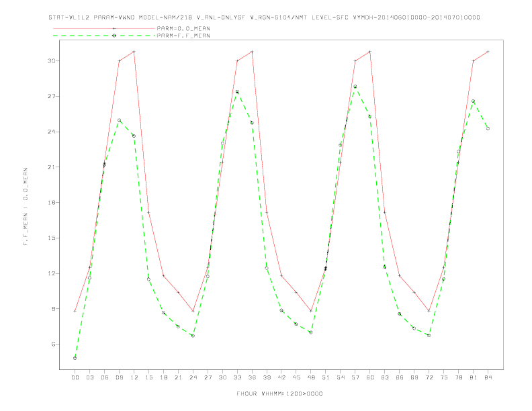Viewport: 532px width, 411px height.
Task: Click x-axis forecast hour label 60
Action: pyautogui.click(x=370, y=377)
